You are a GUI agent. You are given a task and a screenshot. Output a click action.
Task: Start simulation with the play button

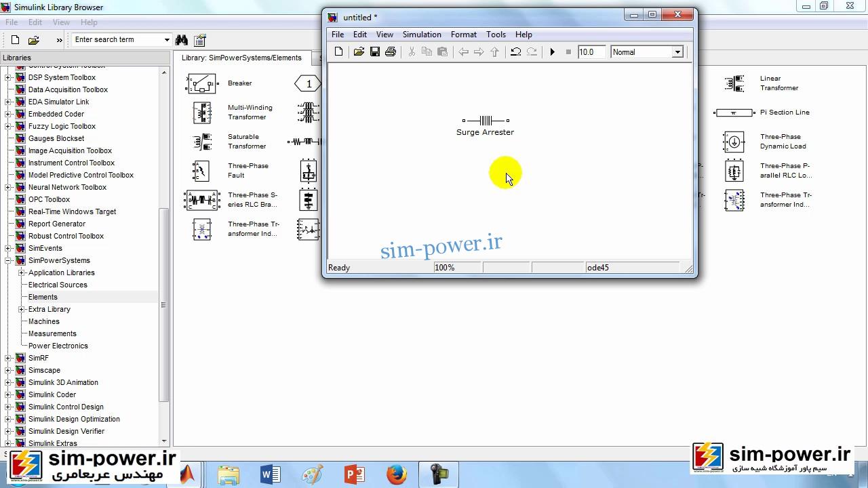tap(552, 52)
